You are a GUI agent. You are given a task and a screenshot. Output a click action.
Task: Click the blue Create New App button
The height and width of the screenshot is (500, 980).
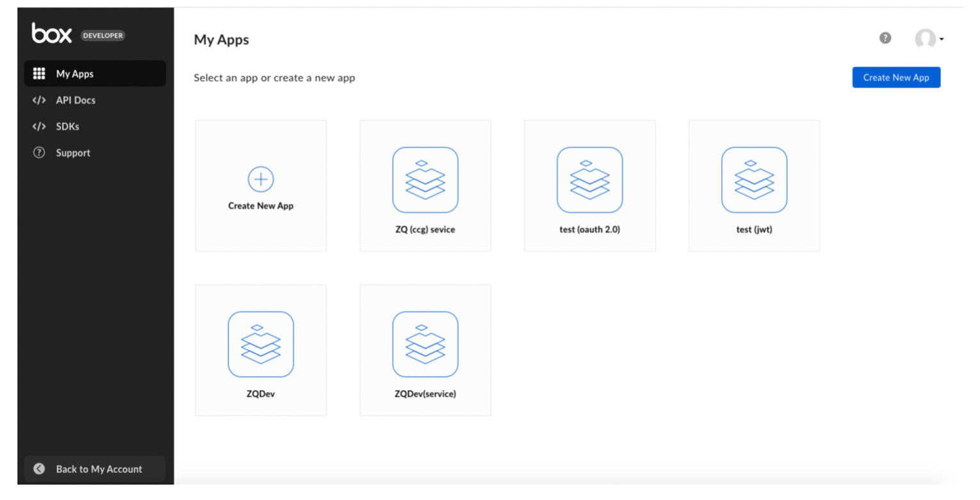896,78
